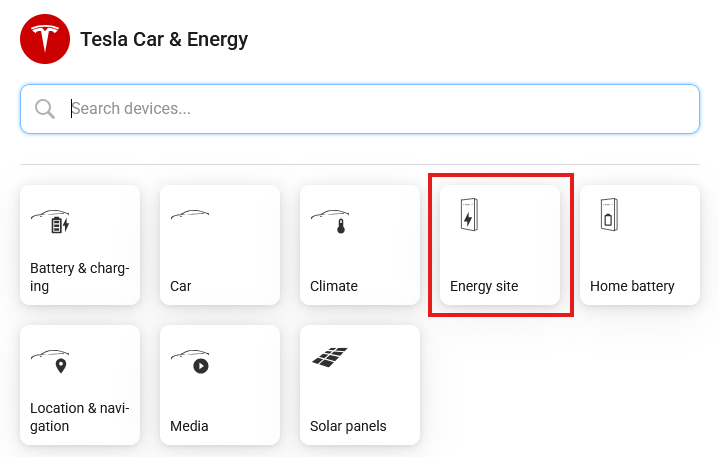Open Location & navigation text

80,417
